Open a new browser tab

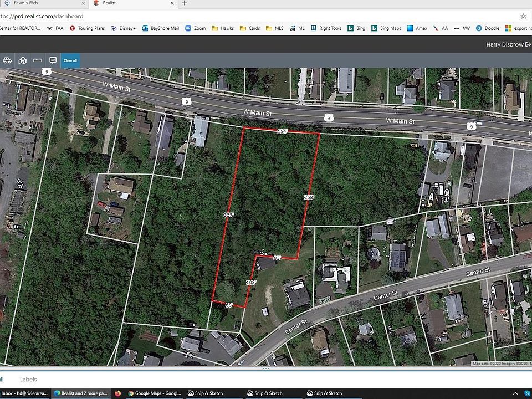(184, 3)
